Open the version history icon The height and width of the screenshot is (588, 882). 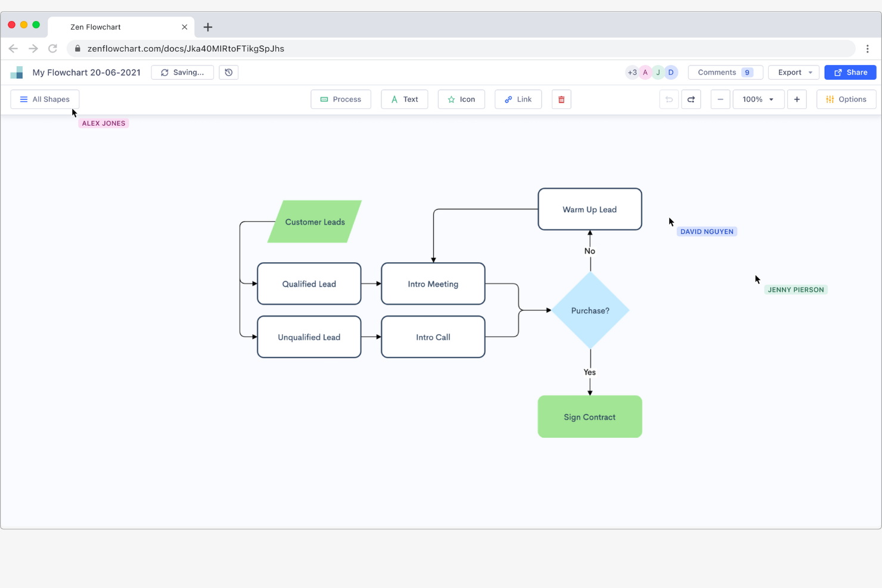[x=228, y=72]
